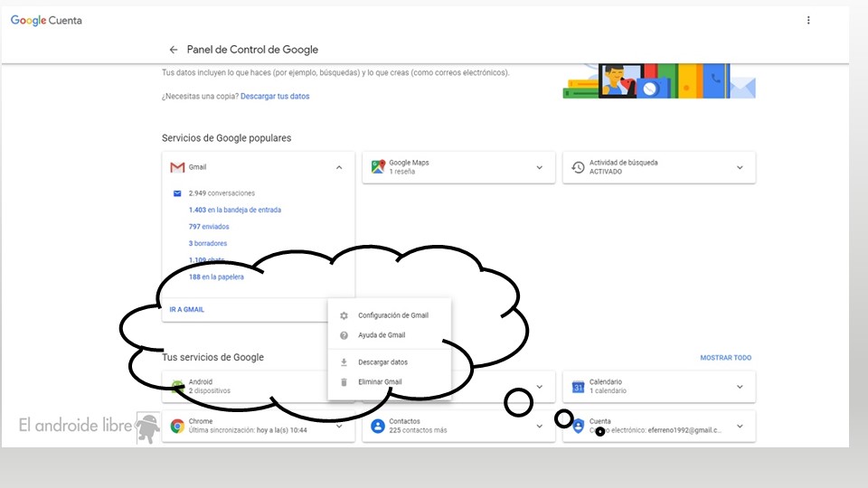868x488 pixels.
Task: Click the Última sincronización text under Chrome
Action: point(248,430)
